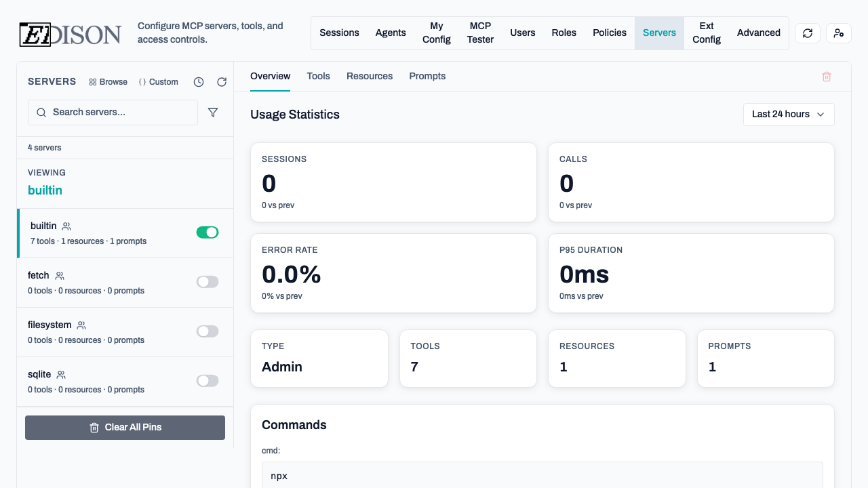Open the Last 24 hours dropdown
868x488 pixels.
(789, 115)
